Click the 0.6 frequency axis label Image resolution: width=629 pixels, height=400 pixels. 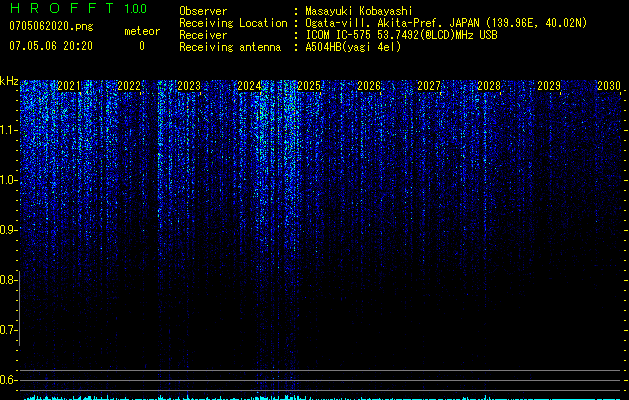point(8,380)
